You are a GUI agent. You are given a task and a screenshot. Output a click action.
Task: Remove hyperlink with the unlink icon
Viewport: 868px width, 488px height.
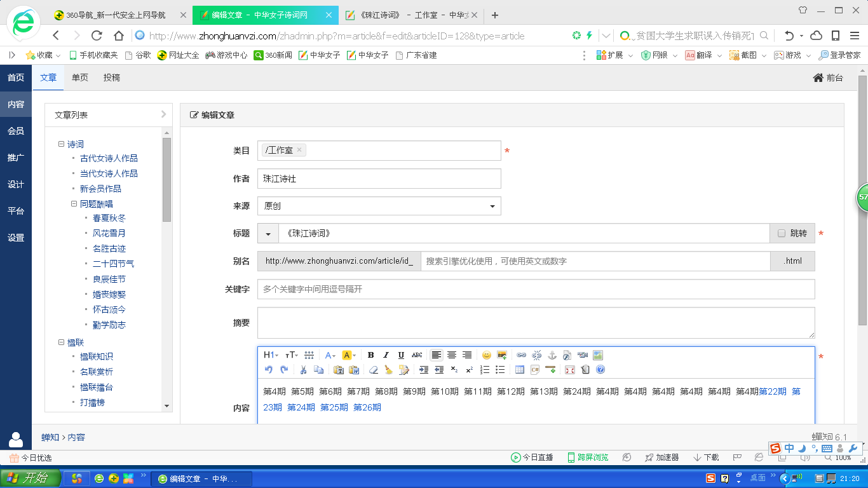536,355
